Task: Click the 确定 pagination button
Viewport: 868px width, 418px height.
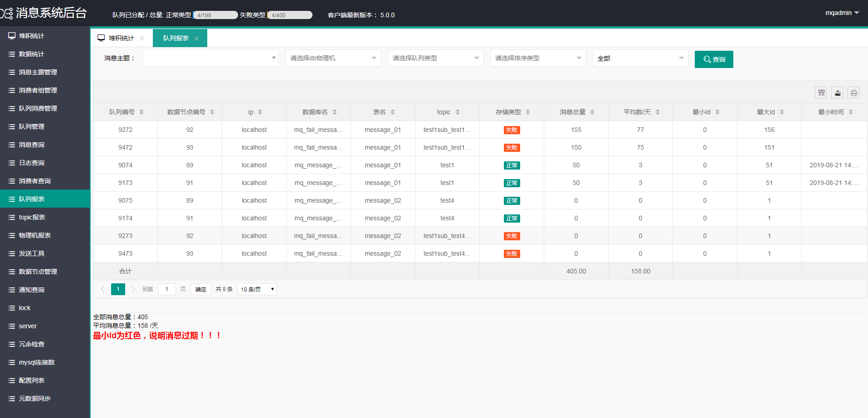Action: (x=201, y=289)
